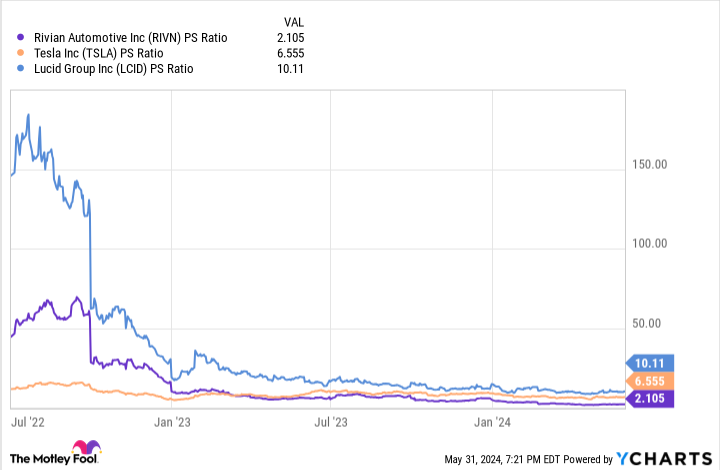
Task: Click the 50.00 y-axis label
Action: pos(647,323)
